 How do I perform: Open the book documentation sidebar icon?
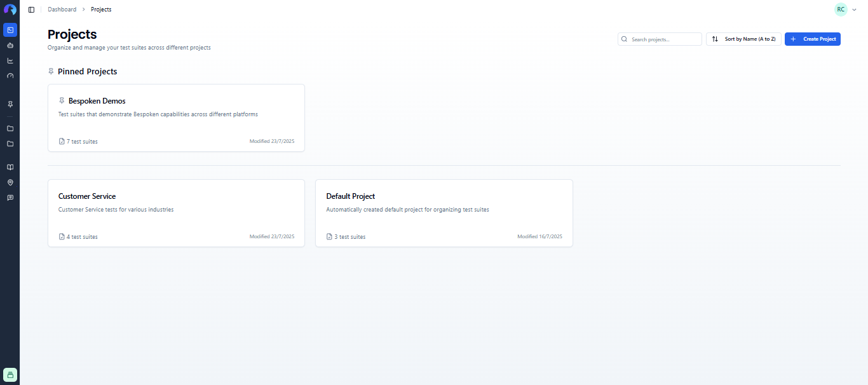point(10,167)
